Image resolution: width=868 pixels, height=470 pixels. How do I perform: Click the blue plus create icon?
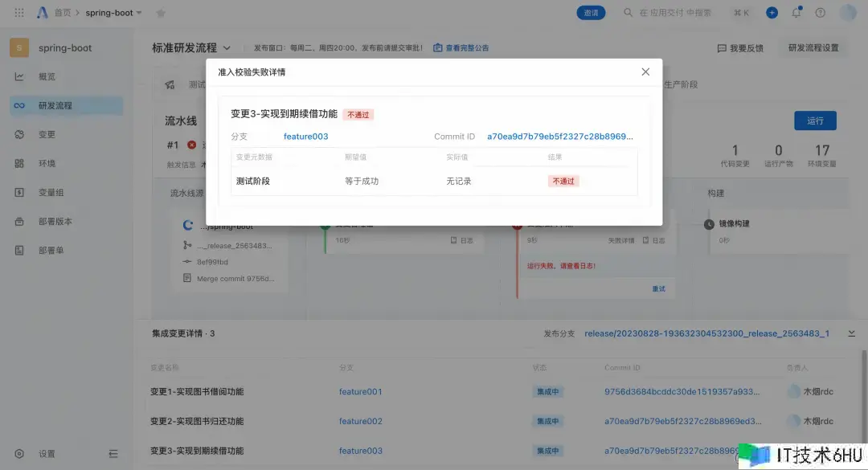point(772,13)
